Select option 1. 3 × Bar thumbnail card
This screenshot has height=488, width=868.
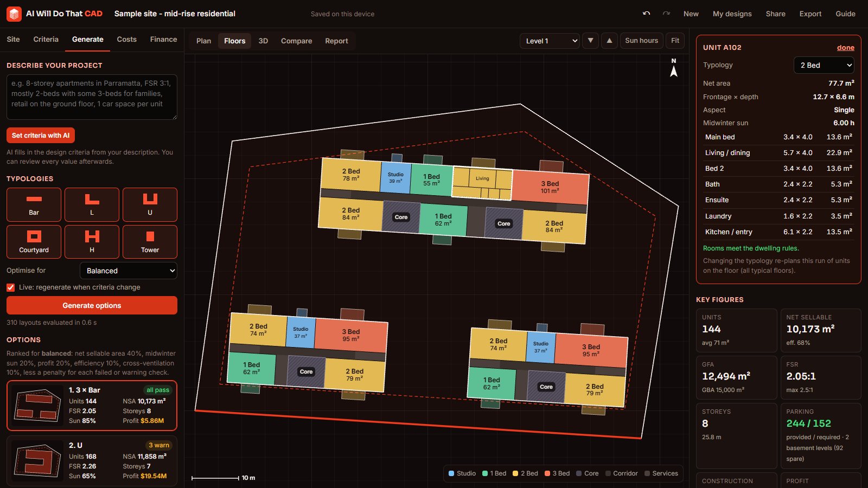[92, 406]
